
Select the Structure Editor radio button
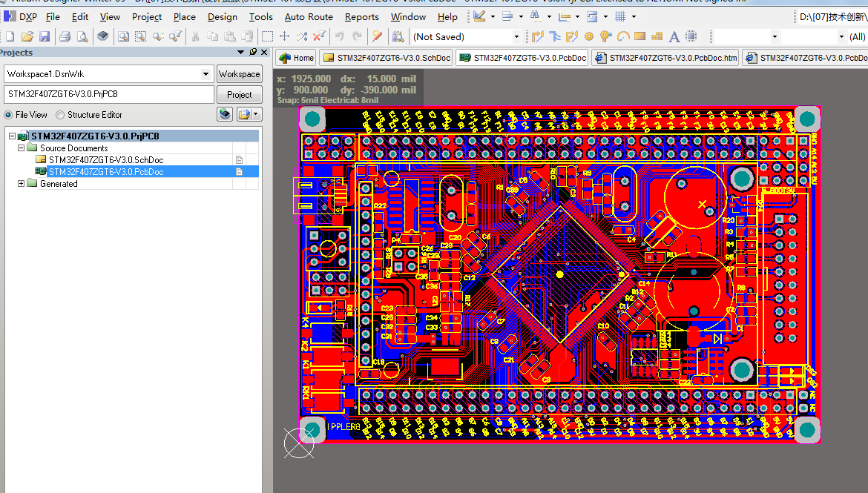pos(60,115)
